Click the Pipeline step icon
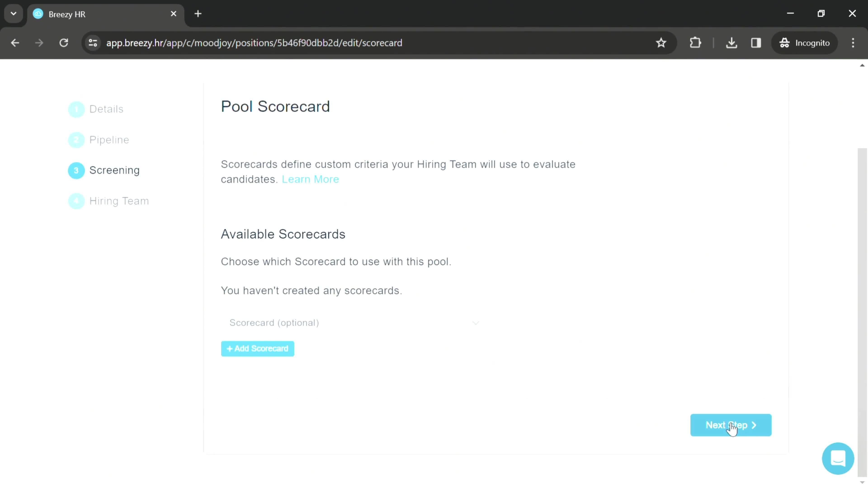The width and height of the screenshot is (868, 488). click(76, 139)
